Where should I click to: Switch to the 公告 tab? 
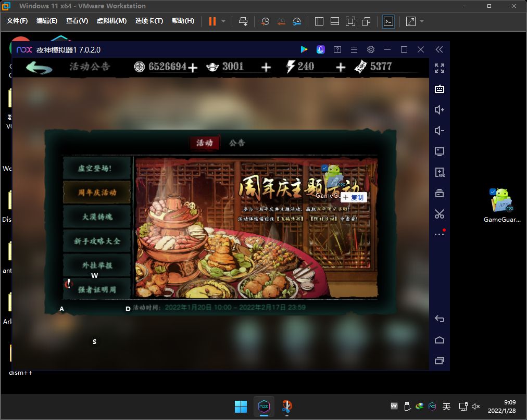[237, 143]
